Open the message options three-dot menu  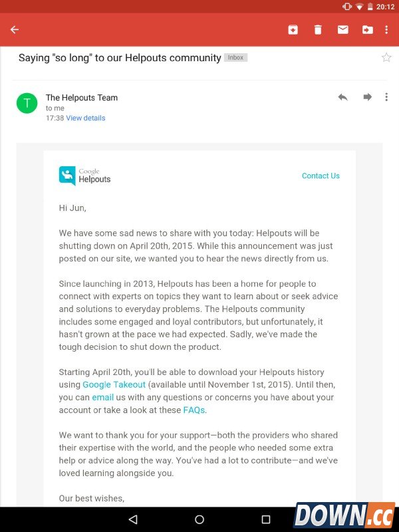(x=387, y=97)
